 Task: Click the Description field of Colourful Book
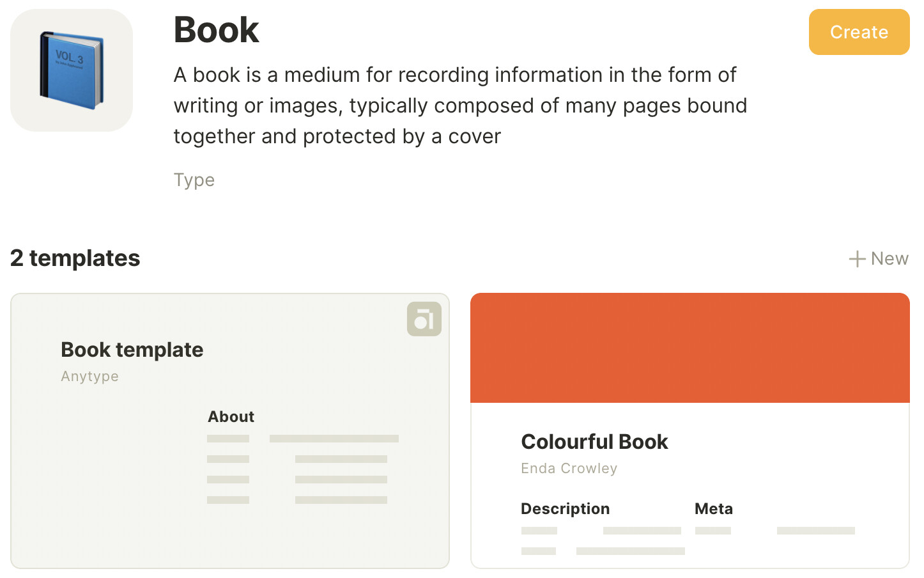click(x=565, y=508)
